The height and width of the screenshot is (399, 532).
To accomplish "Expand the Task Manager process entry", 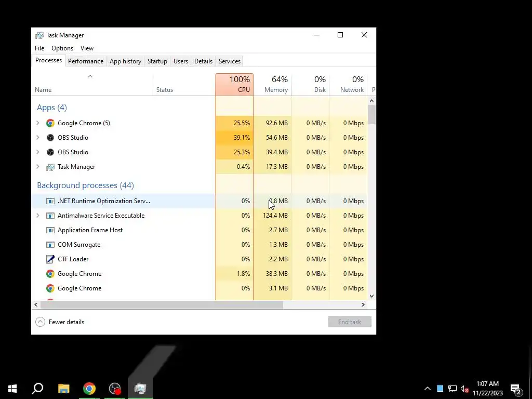I will point(37,167).
